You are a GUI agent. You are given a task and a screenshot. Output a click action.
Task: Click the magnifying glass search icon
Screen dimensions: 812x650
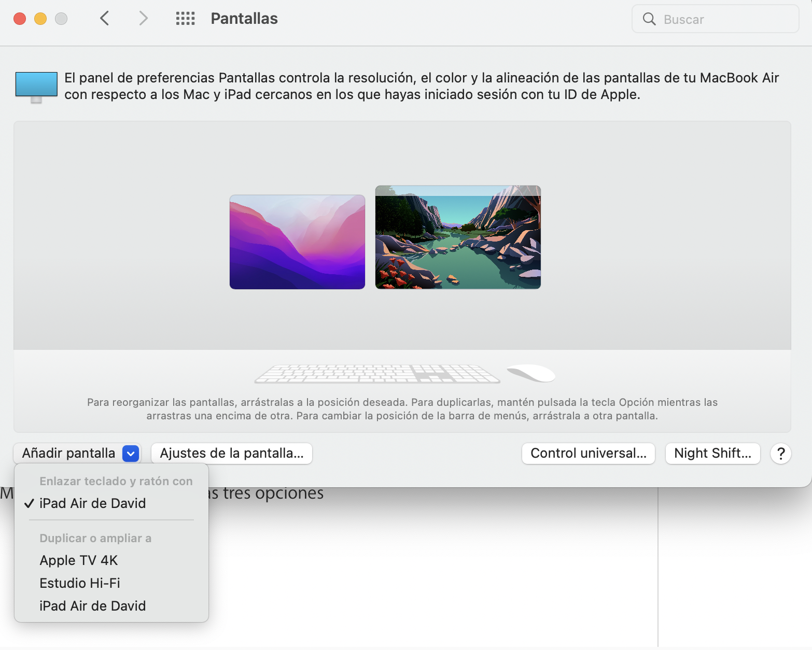click(649, 19)
